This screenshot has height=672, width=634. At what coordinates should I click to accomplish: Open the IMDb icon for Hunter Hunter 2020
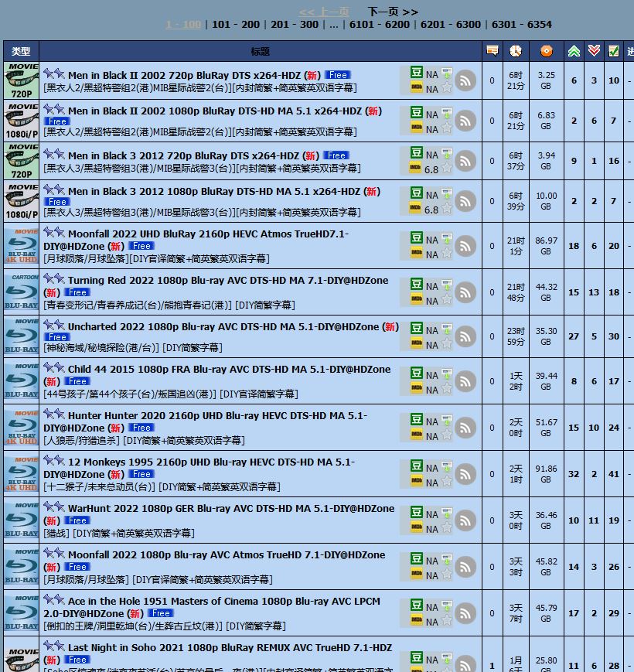(x=415, y=434)
